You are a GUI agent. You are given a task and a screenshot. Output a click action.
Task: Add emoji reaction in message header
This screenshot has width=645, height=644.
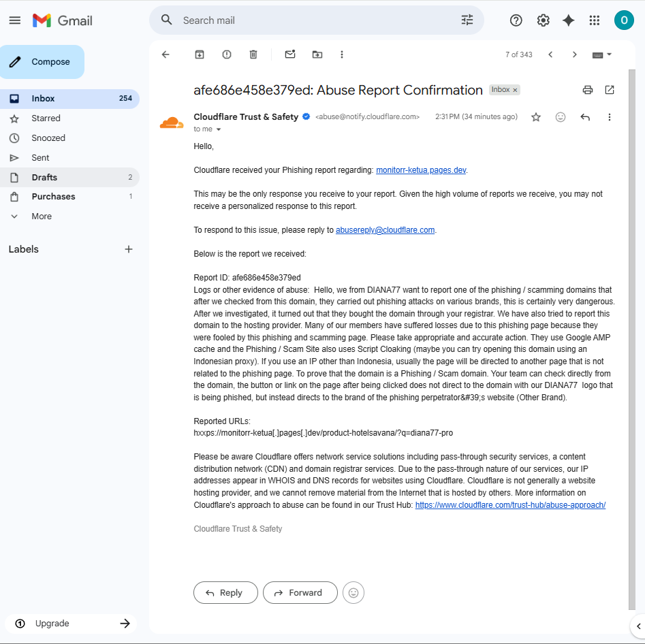click(x=561, y=117)
